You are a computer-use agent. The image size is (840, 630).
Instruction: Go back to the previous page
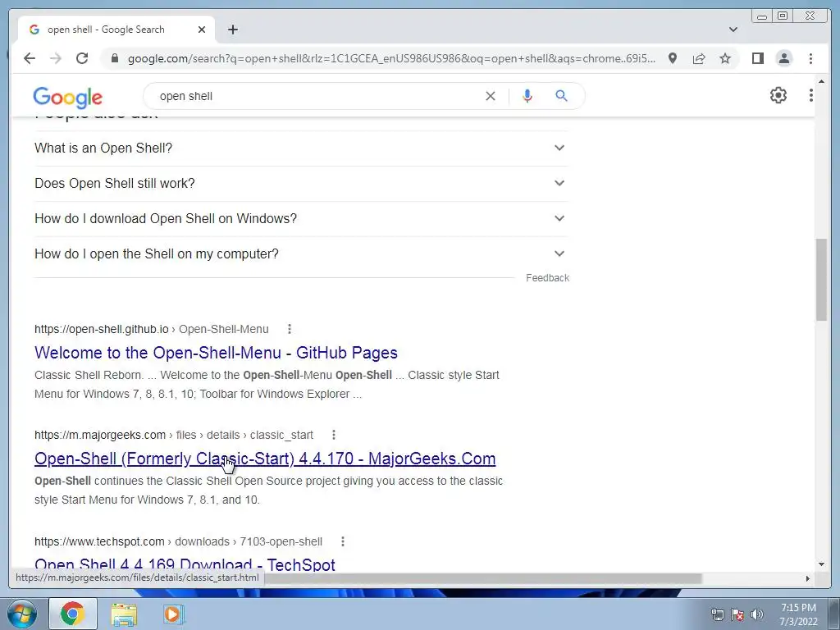click(30, 58)
